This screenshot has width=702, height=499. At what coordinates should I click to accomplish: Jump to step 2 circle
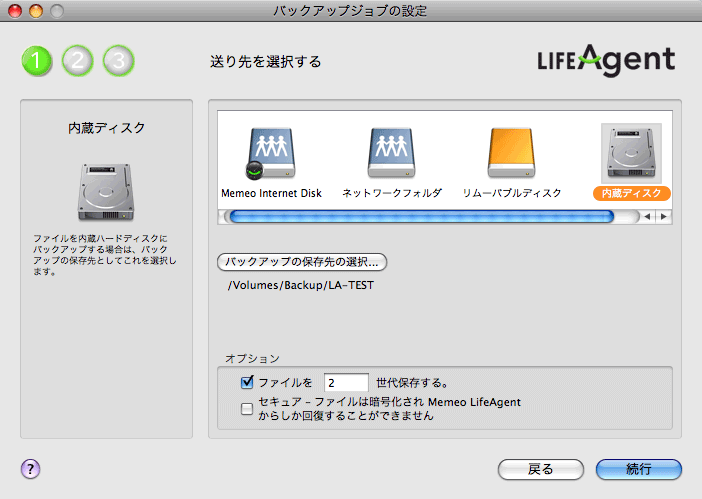[x=77, y=60]
